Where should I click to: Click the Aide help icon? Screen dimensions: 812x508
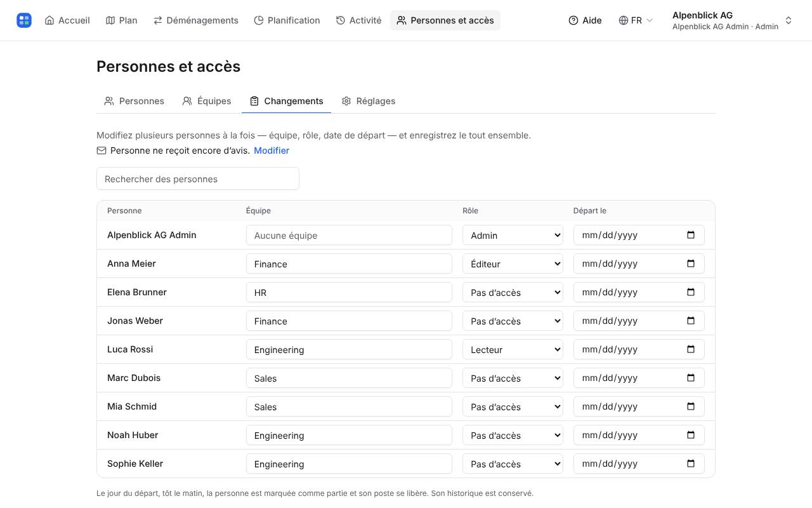(573, 20)
